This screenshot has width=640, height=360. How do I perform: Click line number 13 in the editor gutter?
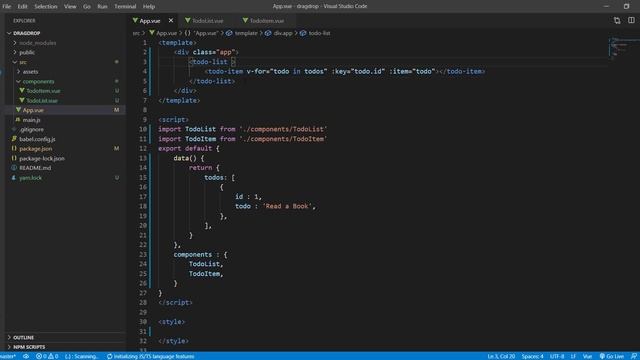143,158
